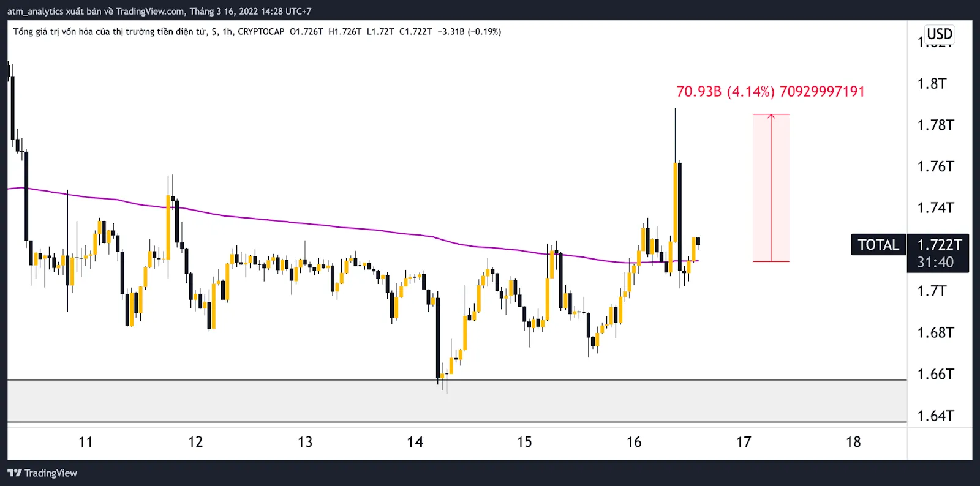This screenshot has width=980, height=486.
Task: Click date 16 on the time axis
Action: coord(634,442)
